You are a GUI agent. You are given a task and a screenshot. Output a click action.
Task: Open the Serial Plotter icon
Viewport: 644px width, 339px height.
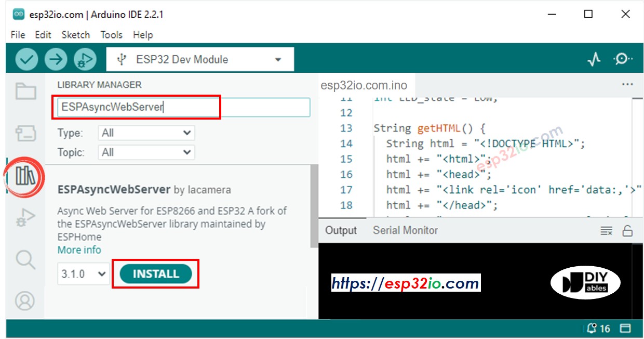pyautogui.click(x=594, y=60)
